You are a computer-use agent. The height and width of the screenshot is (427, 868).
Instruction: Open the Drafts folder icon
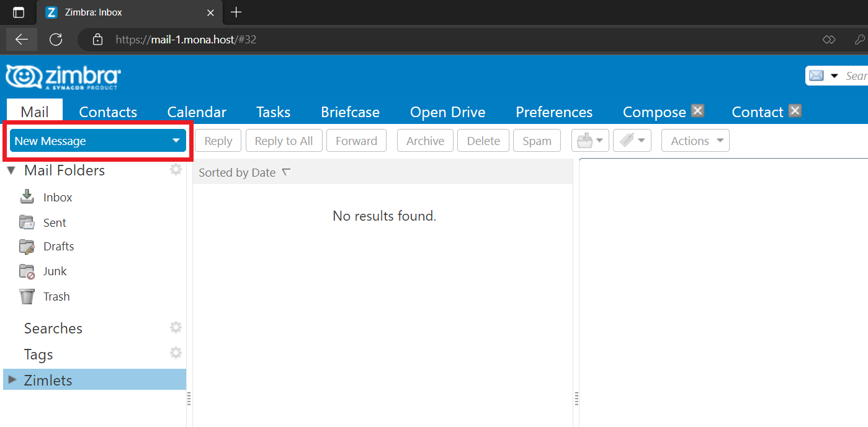point(27,246)
